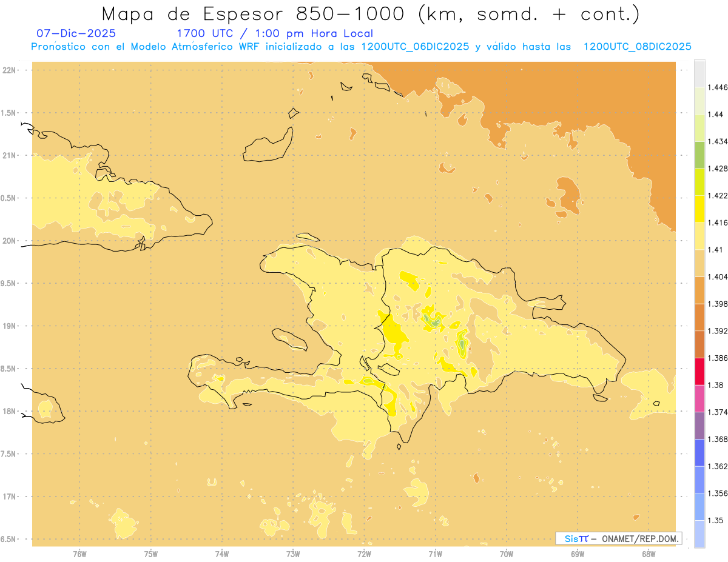Image resolution: width=728 pixels, height=562 pixels.
Task: Click the 17N latitude axis label
Action: click(10, 497)
